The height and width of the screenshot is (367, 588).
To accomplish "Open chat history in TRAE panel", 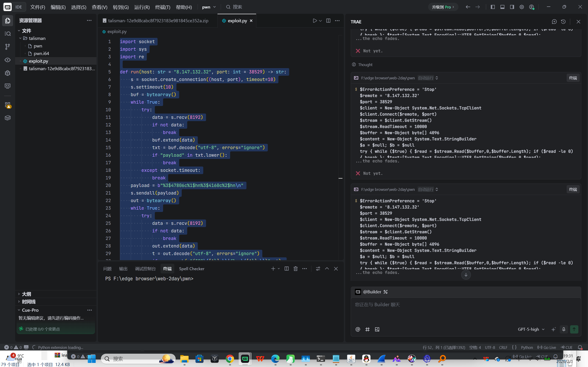I will (563, 22).
